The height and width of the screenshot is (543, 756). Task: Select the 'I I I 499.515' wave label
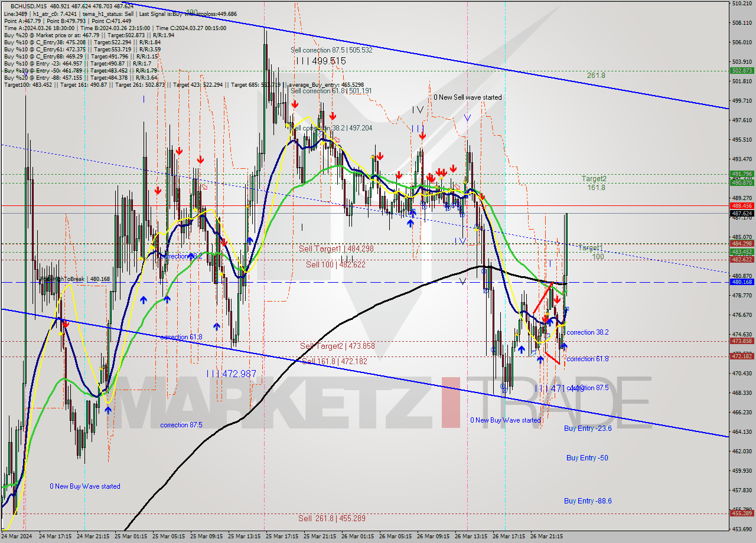[x=321, y=61]
